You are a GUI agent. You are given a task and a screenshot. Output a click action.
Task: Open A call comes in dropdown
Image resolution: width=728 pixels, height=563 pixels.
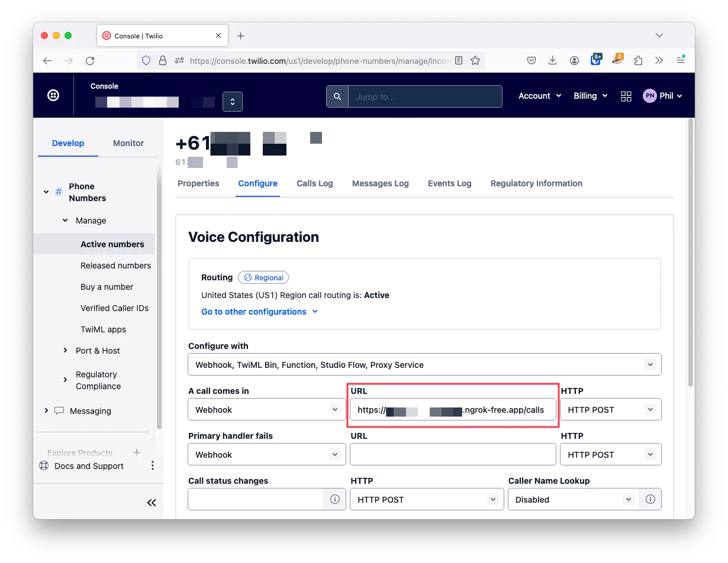tap(266, 409)
